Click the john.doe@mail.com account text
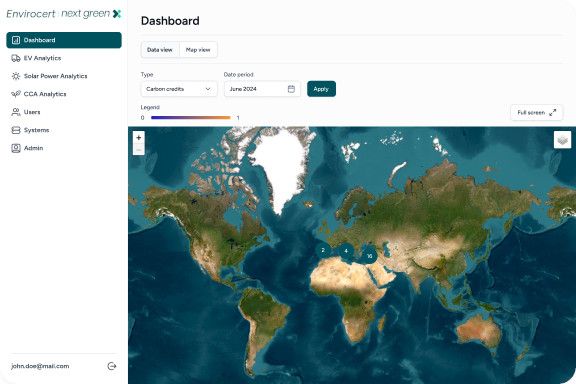The width and height of the screenshot is (576, 384). [x=40, y=366]
